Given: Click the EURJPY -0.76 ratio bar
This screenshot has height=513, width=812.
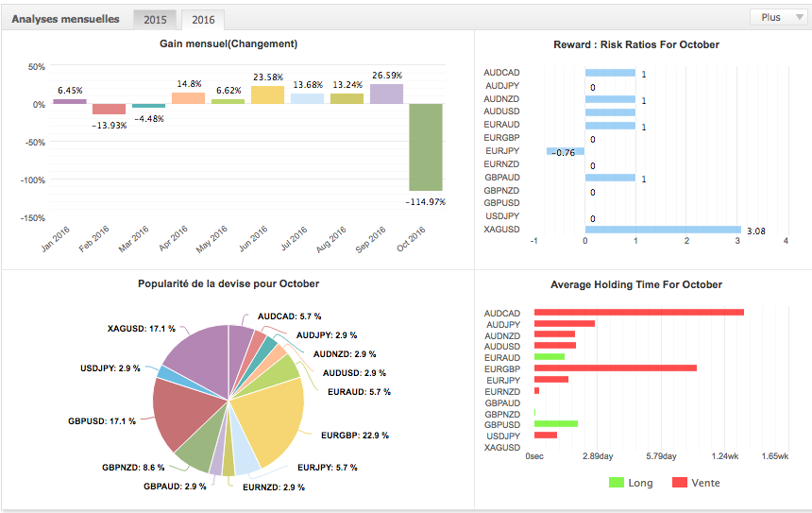Looking at the screenshot, I should click(x=566, y=151).
